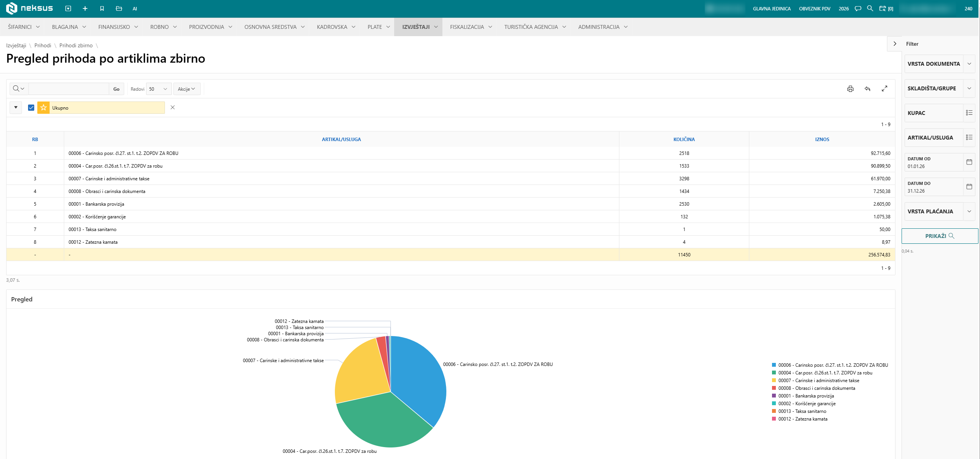The width and height of the screenshot is (980, 459).
Task: Uncheck the Ukupno aggregate checkbox
Action: tap(31, 108)
